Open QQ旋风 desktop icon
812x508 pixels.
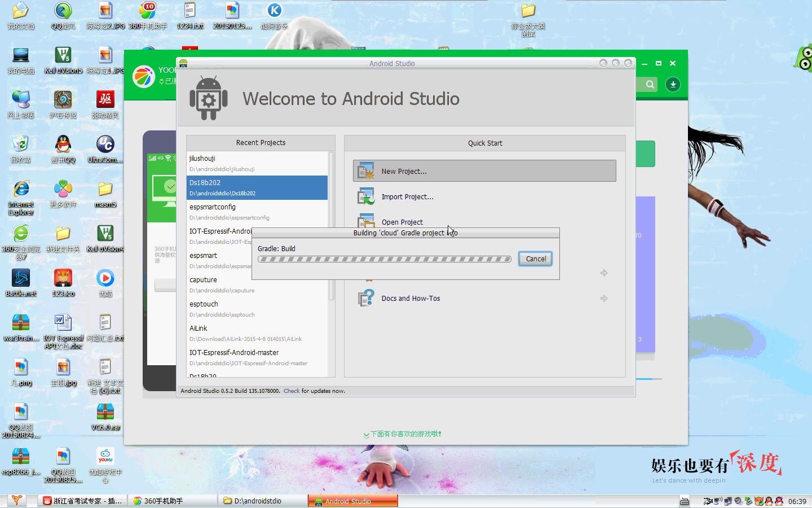pos(63,16)
